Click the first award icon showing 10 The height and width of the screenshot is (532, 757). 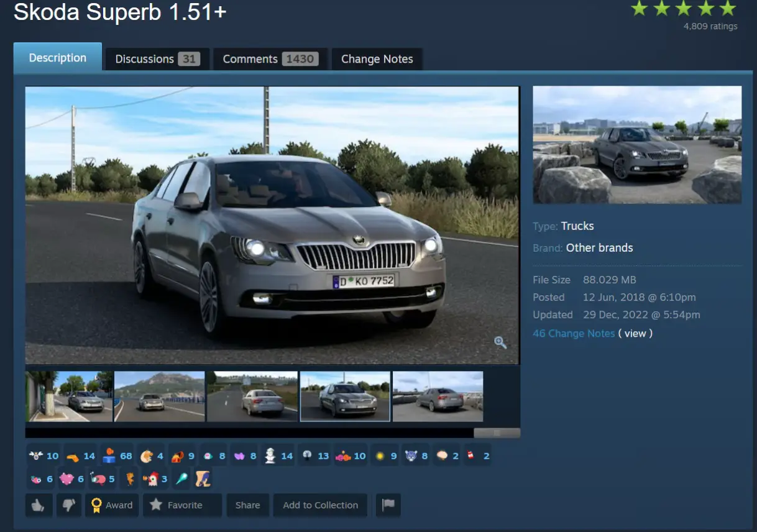click(x=44, y=456)
